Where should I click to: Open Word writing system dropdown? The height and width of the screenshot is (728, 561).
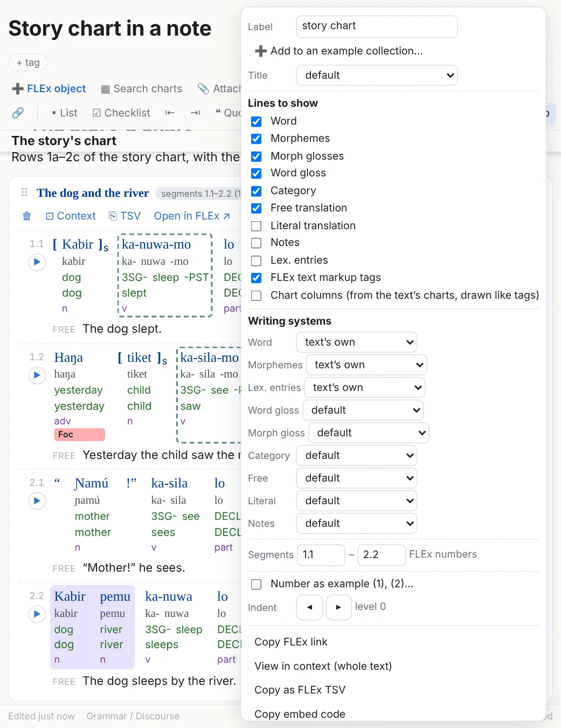tap(357, 342)
